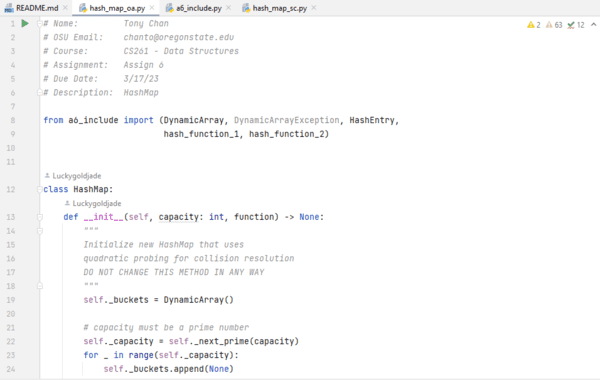
Task: Click the hash_function_2 import on line 9
Action: pyautogui.click(x=287, y=134)
